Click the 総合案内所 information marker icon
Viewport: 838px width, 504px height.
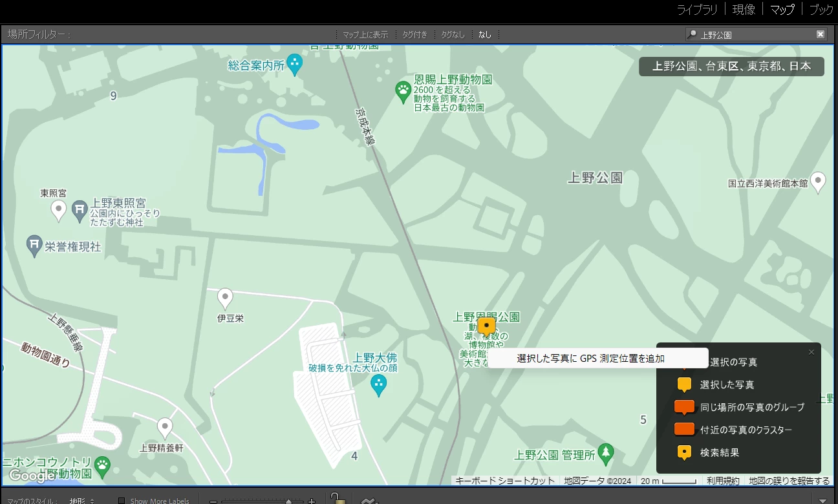295,64
